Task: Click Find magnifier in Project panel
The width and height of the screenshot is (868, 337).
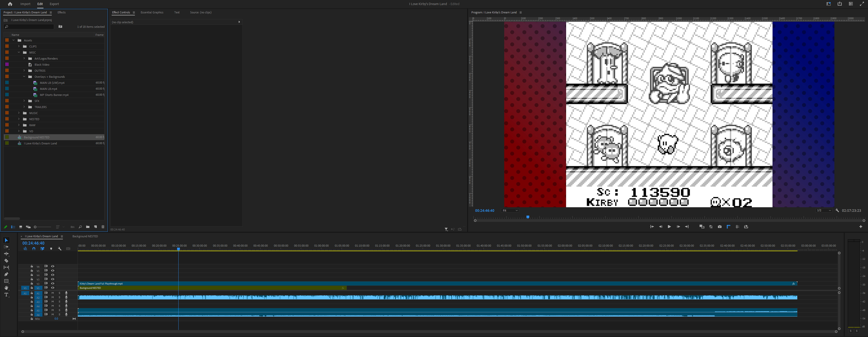Action: (x=80, y=227)
